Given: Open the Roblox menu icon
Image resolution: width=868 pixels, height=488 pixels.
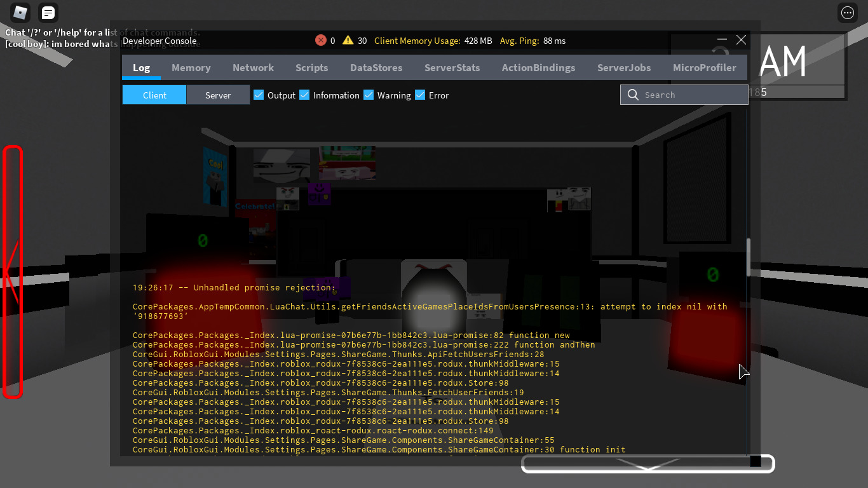Looking at the screenshot, I should pos(21,12).
